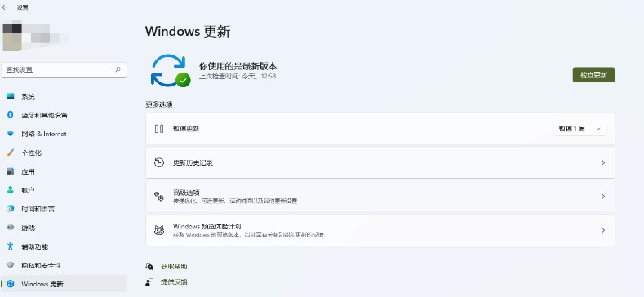Click the globe clock icon beside 时间和语言
This screenshot has width=644, height=297.
[11, 209]
